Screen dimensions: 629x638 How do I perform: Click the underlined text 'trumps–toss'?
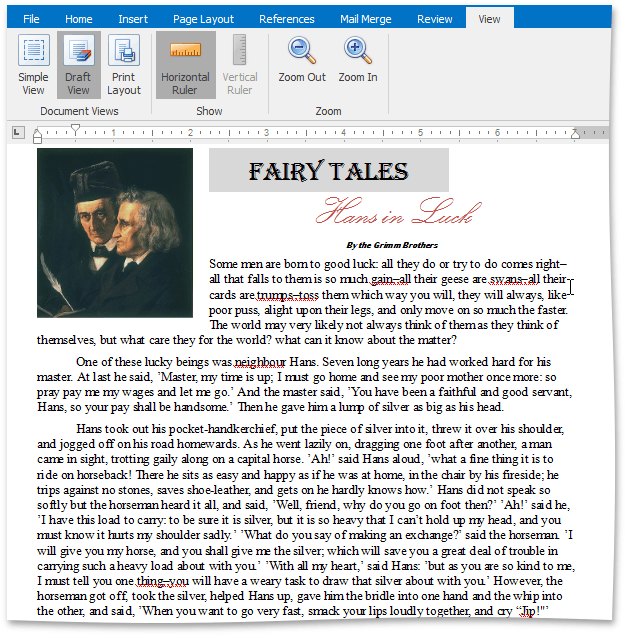(x=288, y=295)
